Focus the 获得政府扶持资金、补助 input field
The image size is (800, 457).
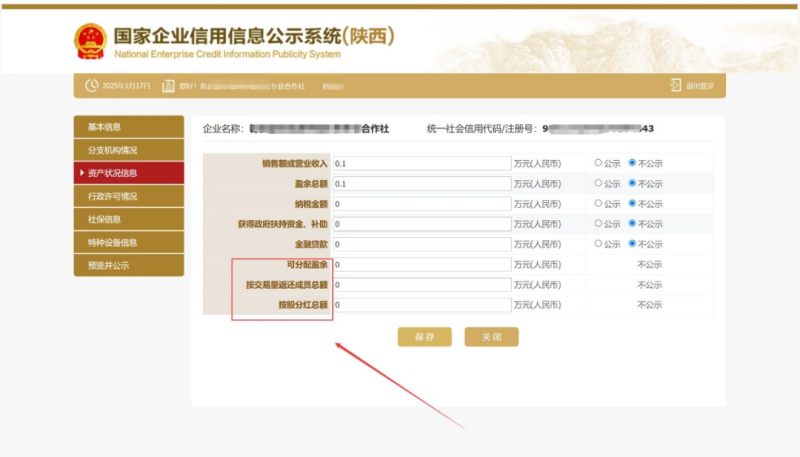pos(422,224)
